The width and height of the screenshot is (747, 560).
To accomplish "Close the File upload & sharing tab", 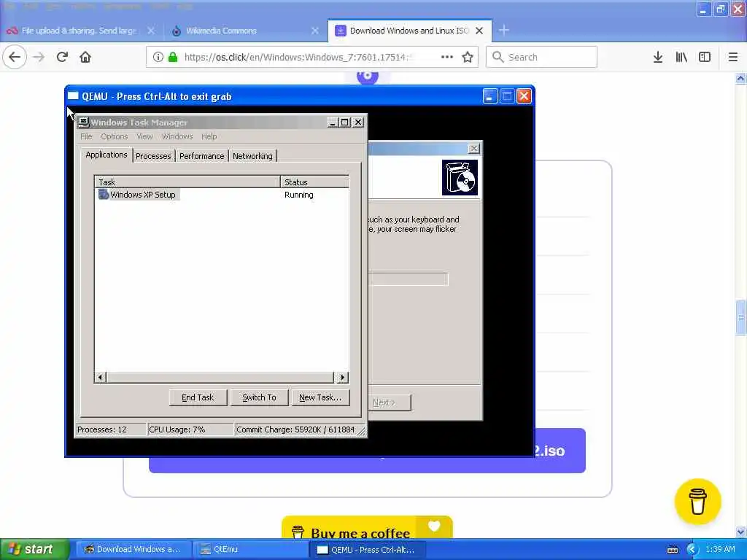I will 151,31.
